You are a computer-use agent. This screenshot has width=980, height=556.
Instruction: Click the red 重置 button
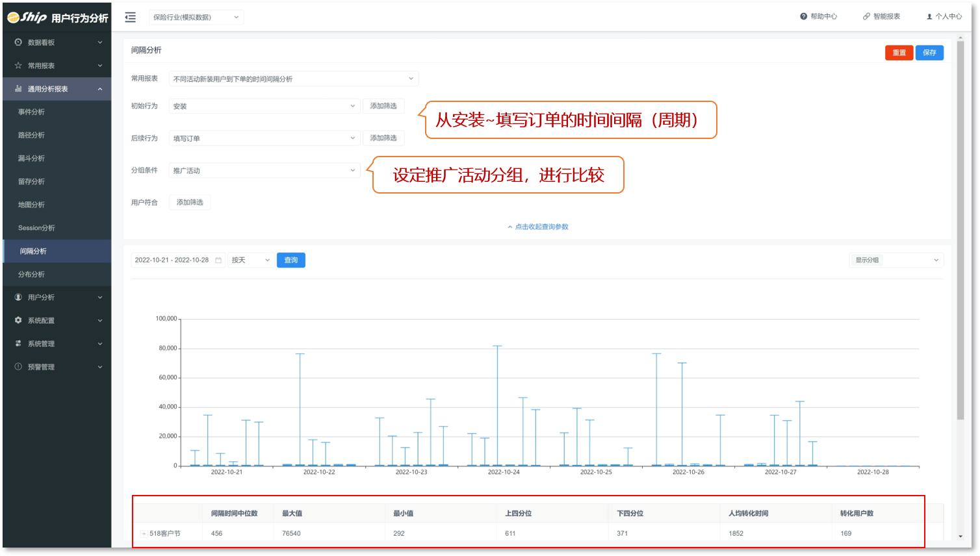(x=899, y=53)
